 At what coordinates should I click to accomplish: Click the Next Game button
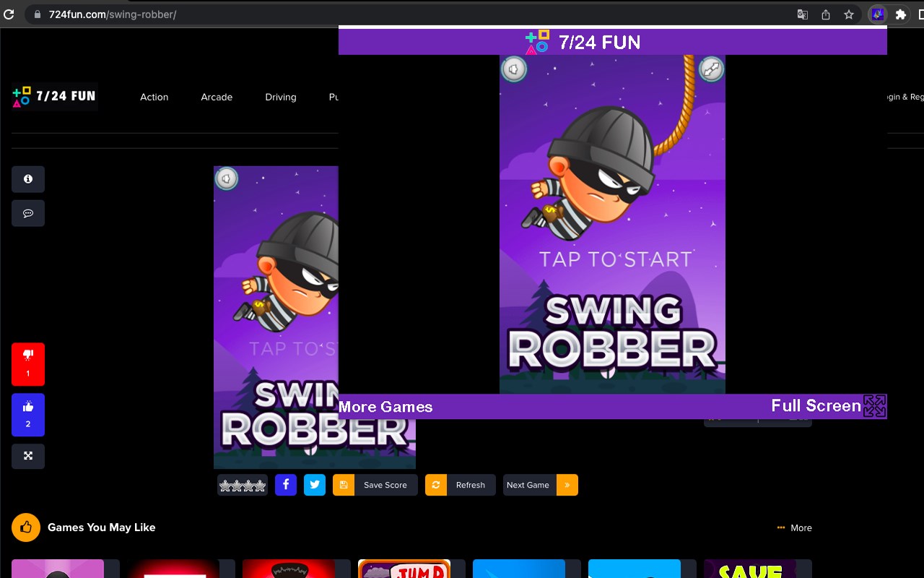click(x=541, y=485)
